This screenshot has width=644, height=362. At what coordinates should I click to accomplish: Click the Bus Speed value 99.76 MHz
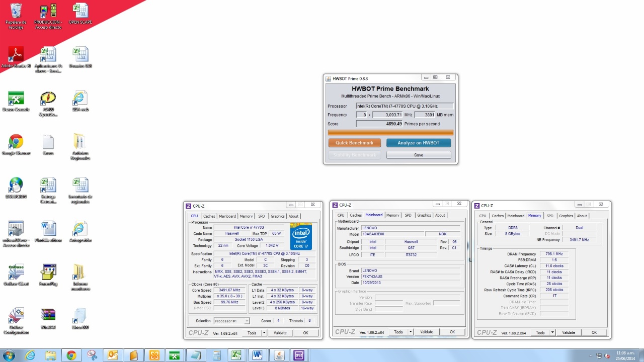229,302
